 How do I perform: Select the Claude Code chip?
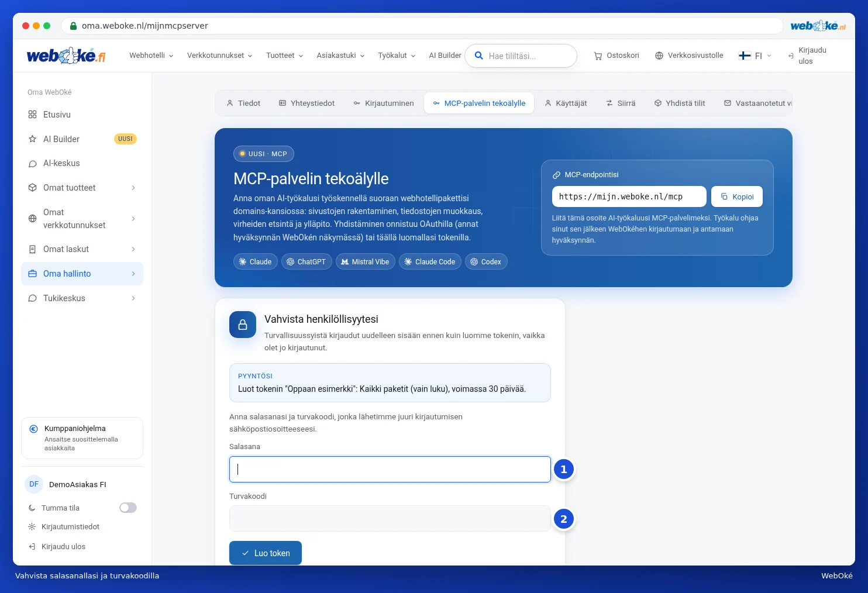(430, 261)
